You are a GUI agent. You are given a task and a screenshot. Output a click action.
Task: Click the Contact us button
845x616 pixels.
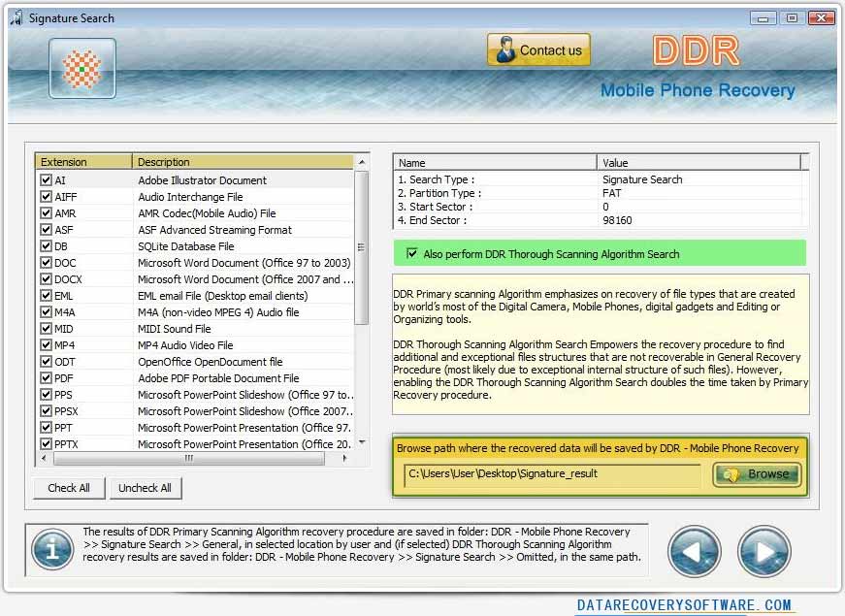(538, 50)
